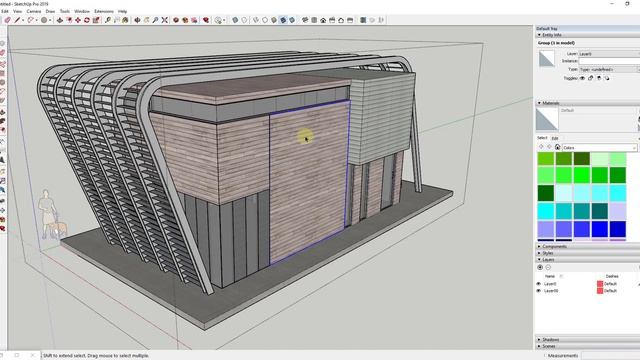Toggle receive shadows in Entity Info
Screen dimensions: 640x360
599,78
